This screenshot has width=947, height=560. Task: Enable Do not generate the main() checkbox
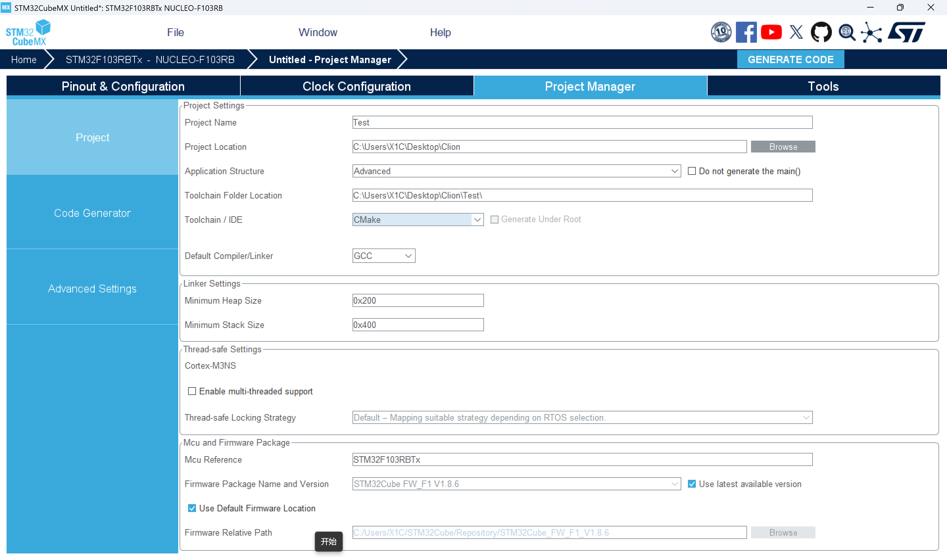coord(692,171)
